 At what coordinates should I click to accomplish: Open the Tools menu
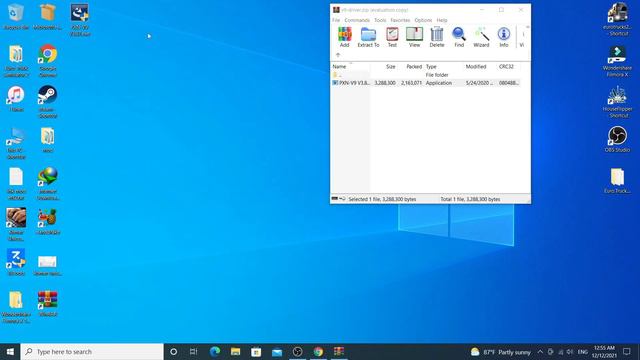coord(380,20)
